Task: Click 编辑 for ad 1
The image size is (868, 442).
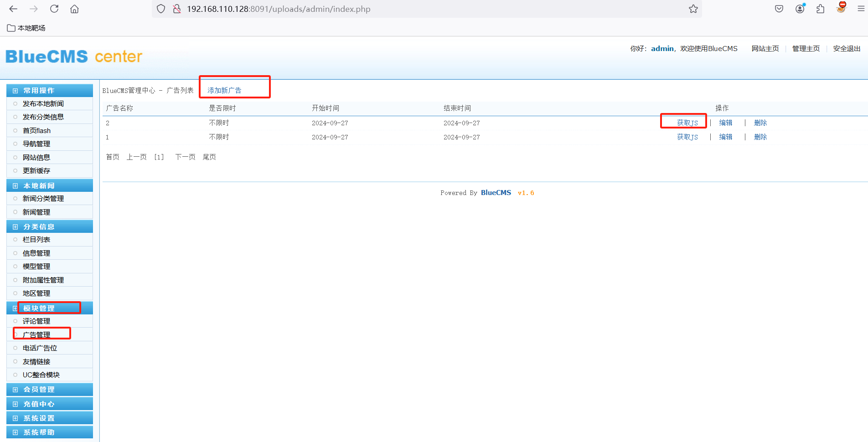Action: [726, 137]
